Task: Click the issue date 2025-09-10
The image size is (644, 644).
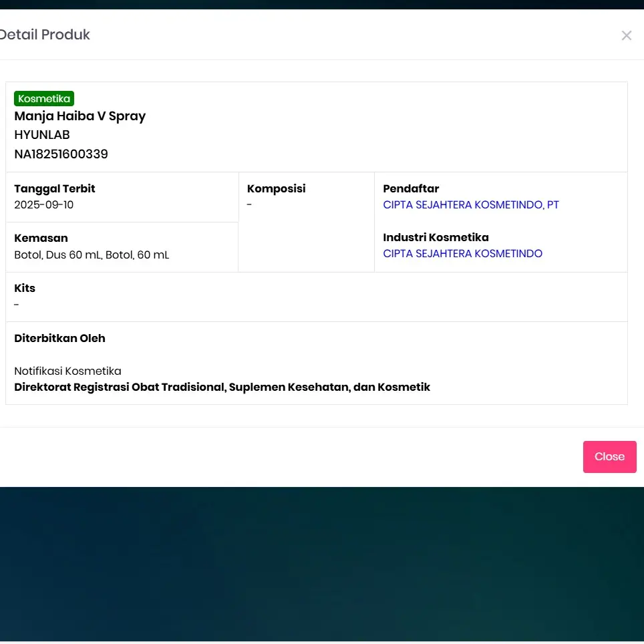Action: [x=44, y=205]
